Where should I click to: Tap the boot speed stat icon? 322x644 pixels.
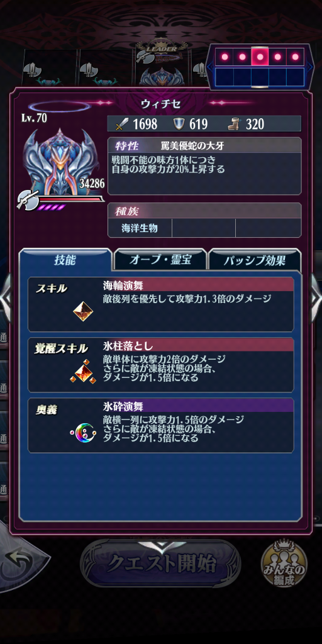point(235,124)
